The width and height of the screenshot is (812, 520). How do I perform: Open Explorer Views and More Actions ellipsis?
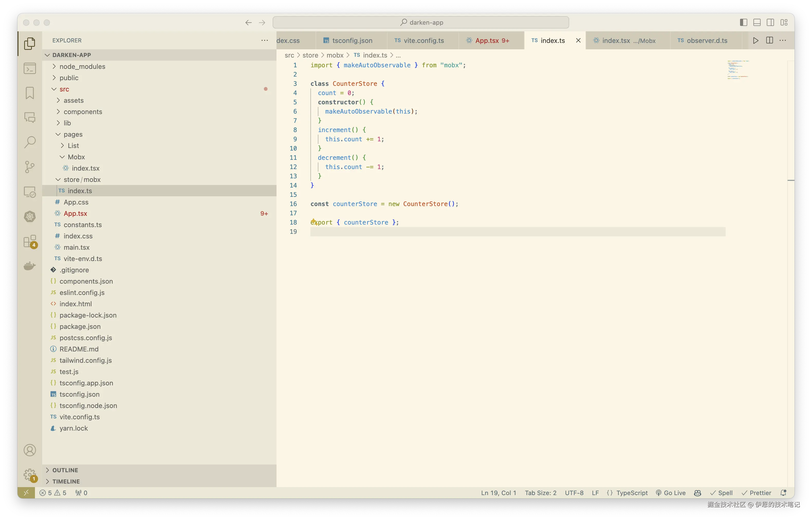(264, 40)
